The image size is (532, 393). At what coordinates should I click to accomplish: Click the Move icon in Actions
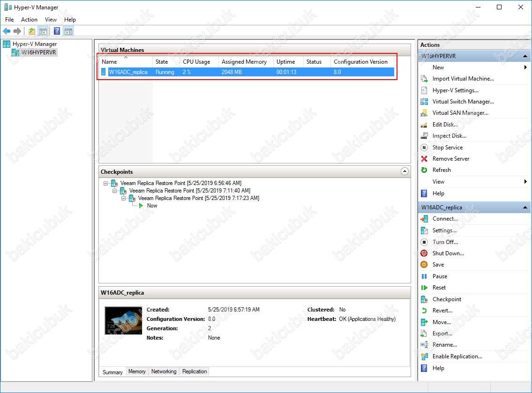click(x=424, y=322)
